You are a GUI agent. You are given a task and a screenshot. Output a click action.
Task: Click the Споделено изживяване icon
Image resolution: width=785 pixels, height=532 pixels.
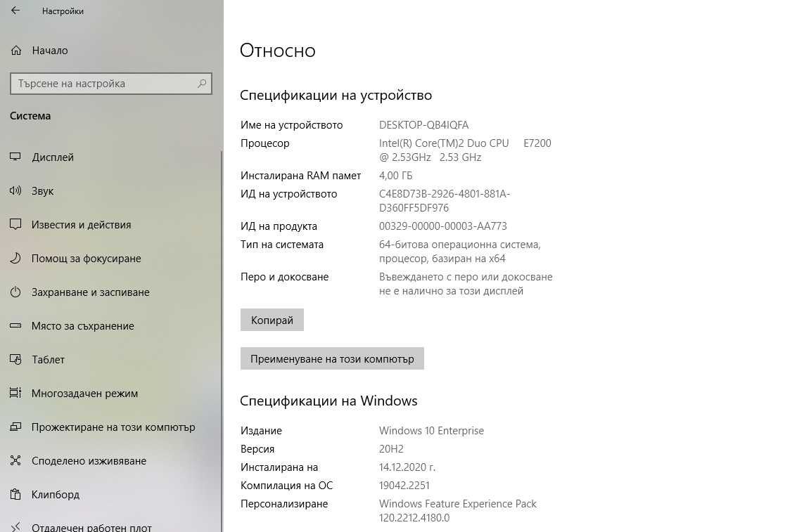coord(15,460)
